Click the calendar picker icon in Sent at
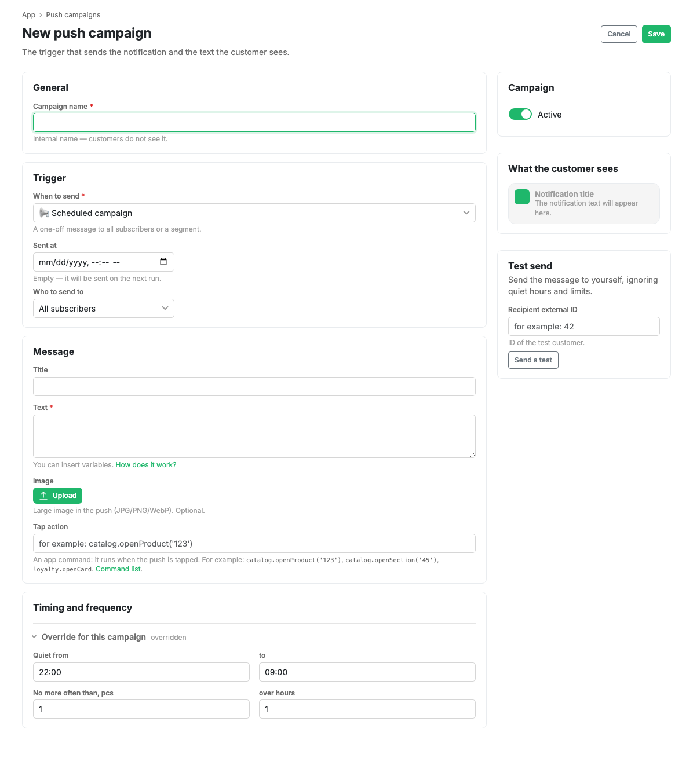The height and width of the screenshot is (784, 693). [163, 262]
